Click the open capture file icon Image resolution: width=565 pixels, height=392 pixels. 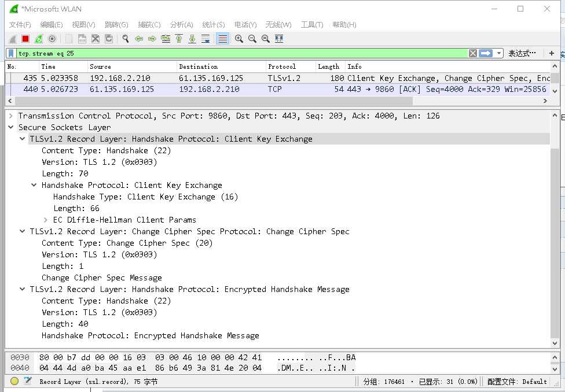click(x=68, y=39)
